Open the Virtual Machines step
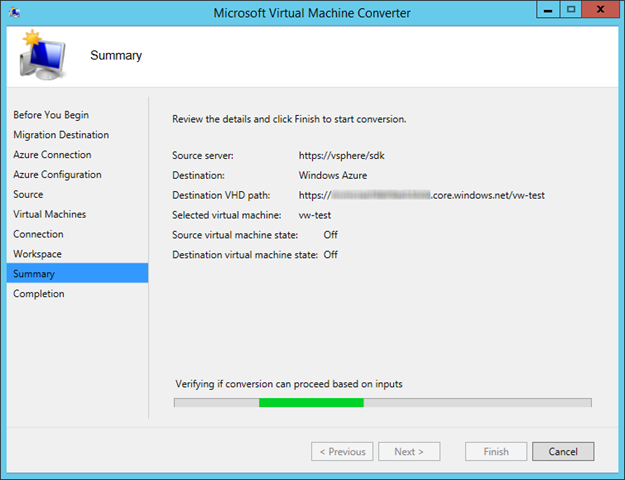Viewport: 625px width, 480px height. 49,214
